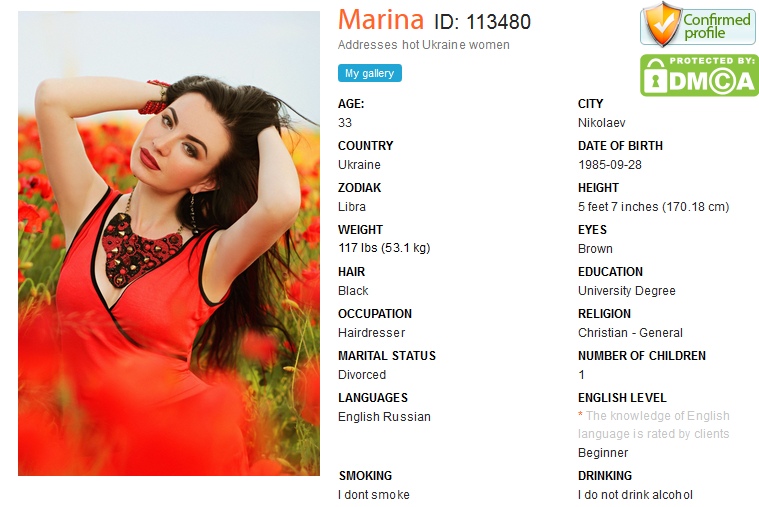The height and width of the screenshot is (507, 759).
Task: Click the country value Ukraine
Action: tap(359, 165)
